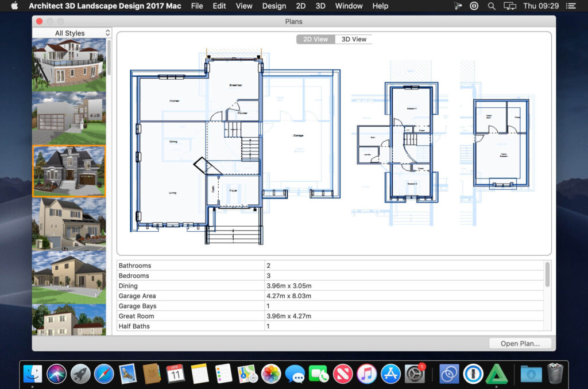Open the 3D menu in menu bar
Image resolution: width=588 pixels, height=389 pixels.
[320, 6]
